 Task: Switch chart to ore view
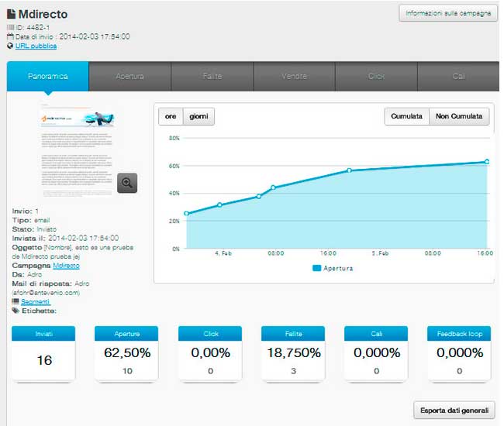(x=171, y=116)
